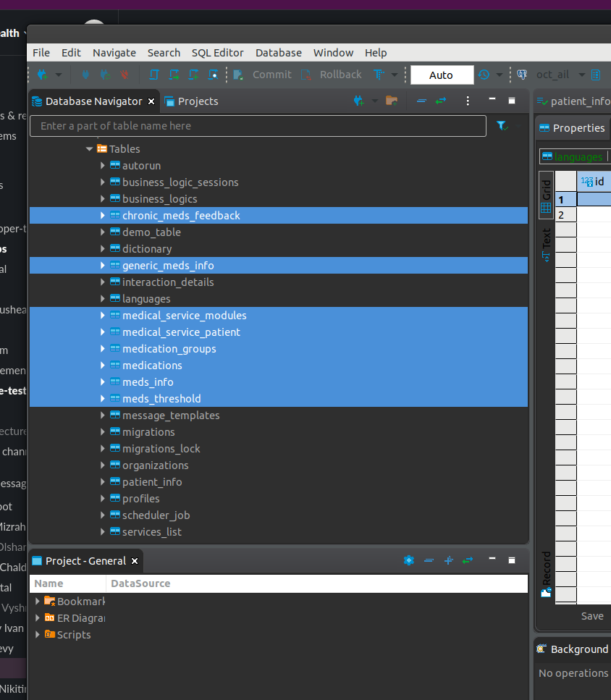The image size is (611, 700).
Task: Open the SQL Editor menu
Action: click(x=217, y=53)
